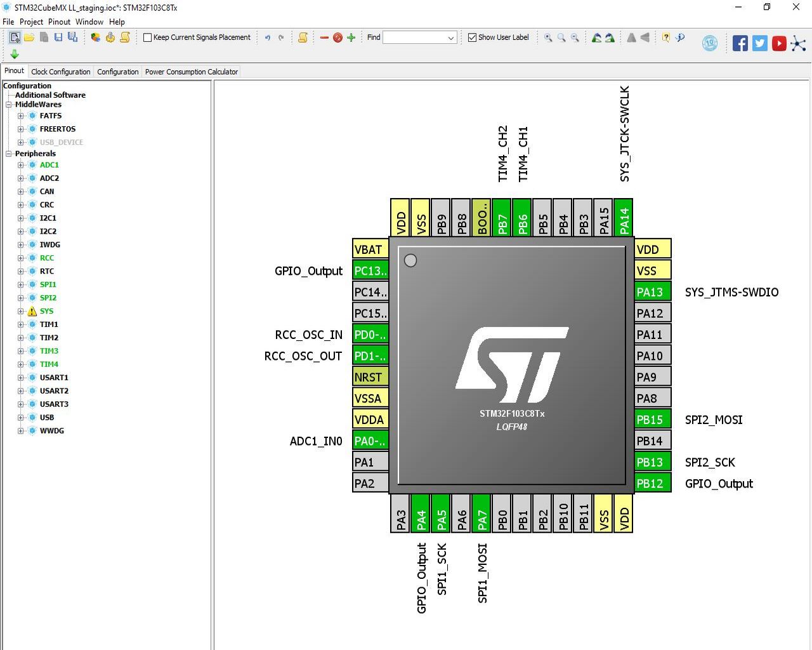Open the Help menu

click(x=117, y=22)
